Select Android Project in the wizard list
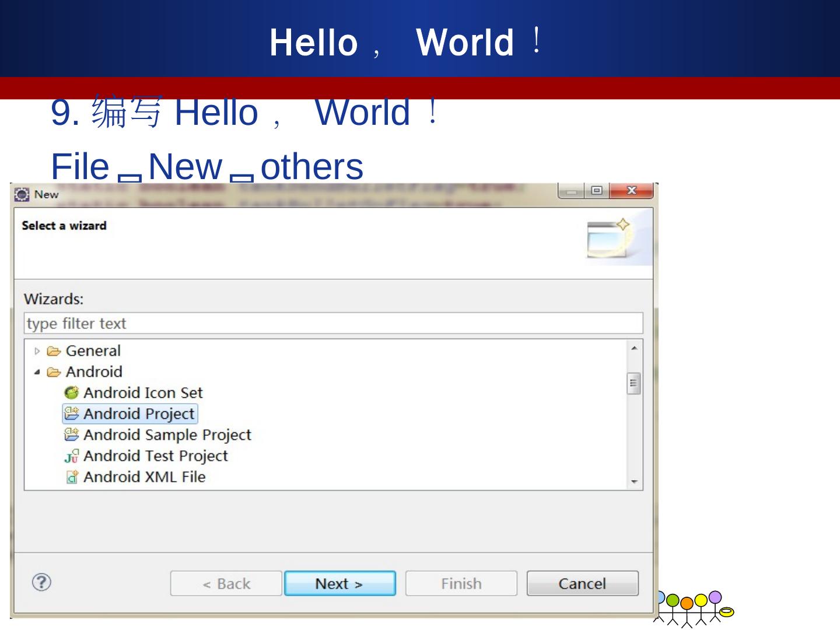 tap(139, 414)
